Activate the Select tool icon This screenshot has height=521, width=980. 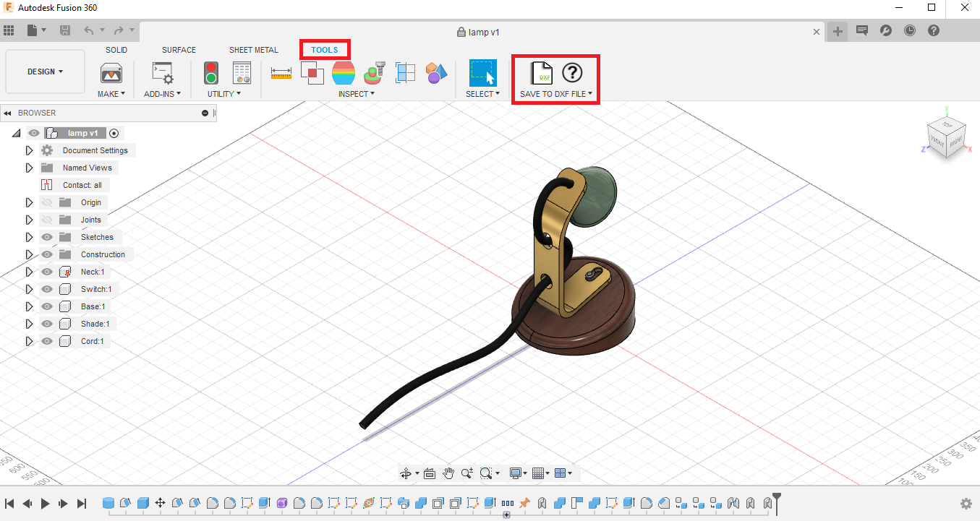(482, 73)
